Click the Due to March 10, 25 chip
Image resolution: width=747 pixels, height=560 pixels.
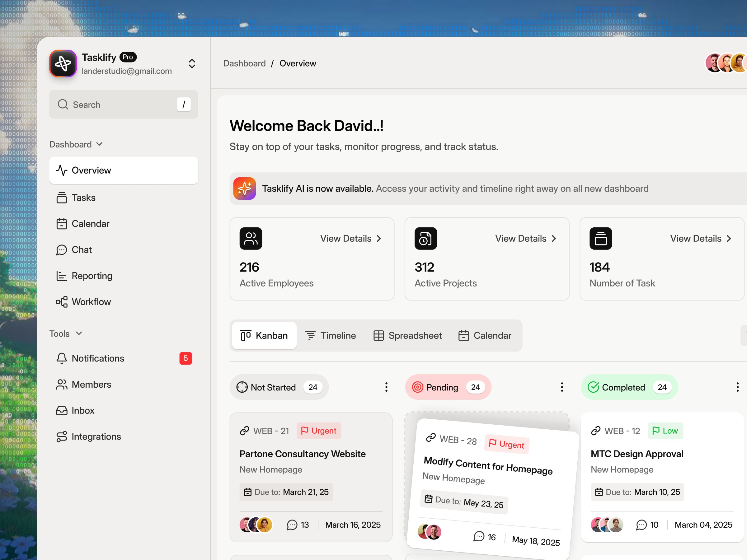click(637, 492)
